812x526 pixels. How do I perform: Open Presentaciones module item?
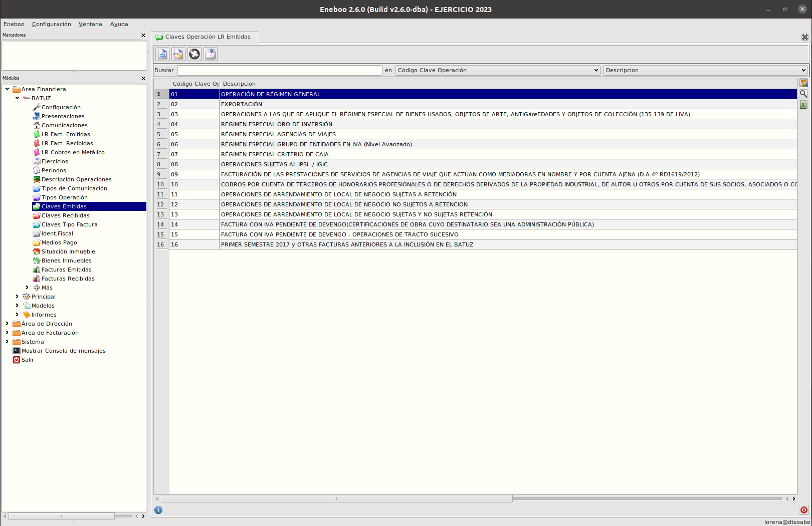click(59, 116)
